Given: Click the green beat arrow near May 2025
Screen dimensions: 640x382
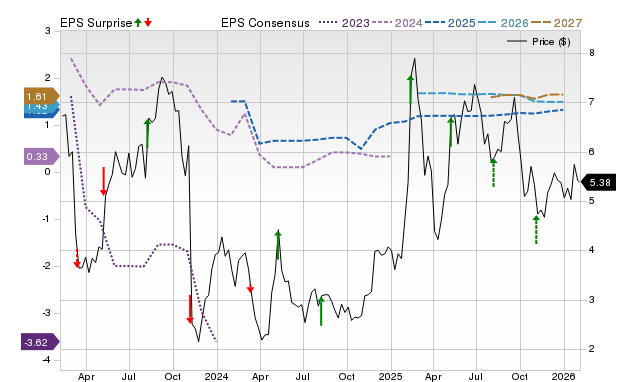Looking at the screenshot, I should (451, 131).
